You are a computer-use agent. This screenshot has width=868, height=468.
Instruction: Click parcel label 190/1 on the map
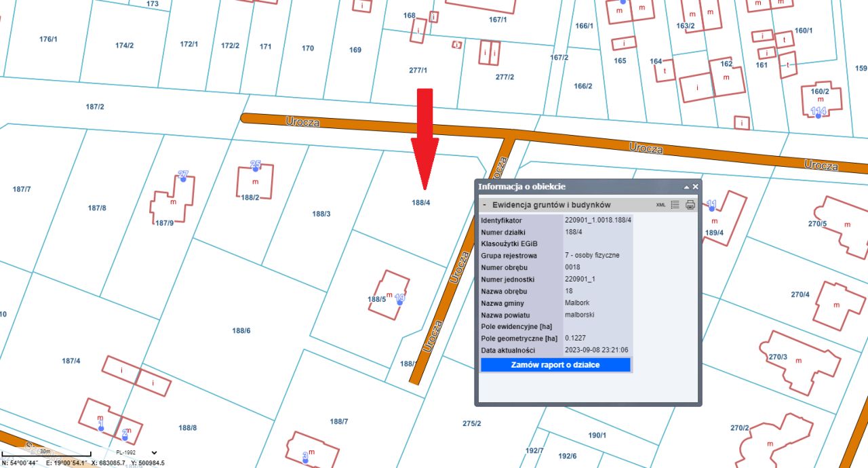pos(597,435)
